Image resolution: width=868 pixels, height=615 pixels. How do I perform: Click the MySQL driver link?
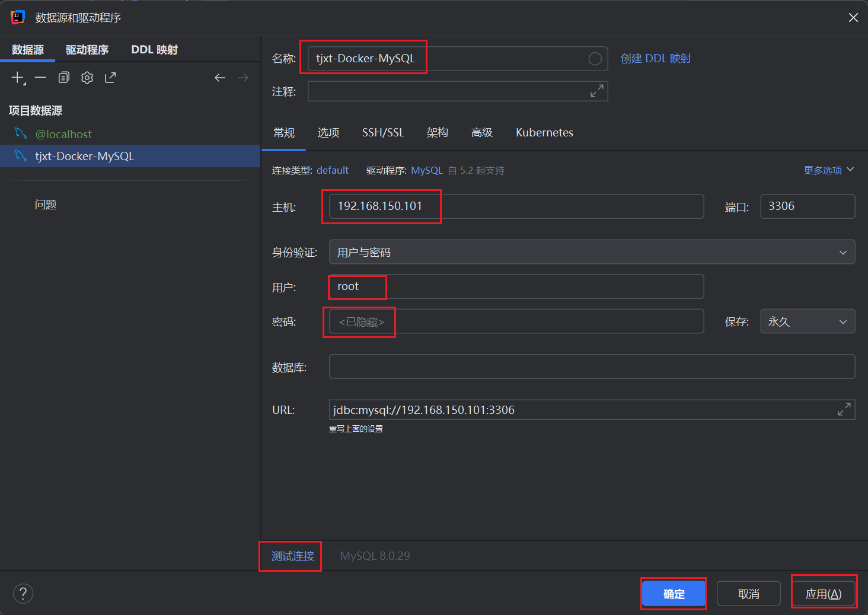click(x=427, y=170)
